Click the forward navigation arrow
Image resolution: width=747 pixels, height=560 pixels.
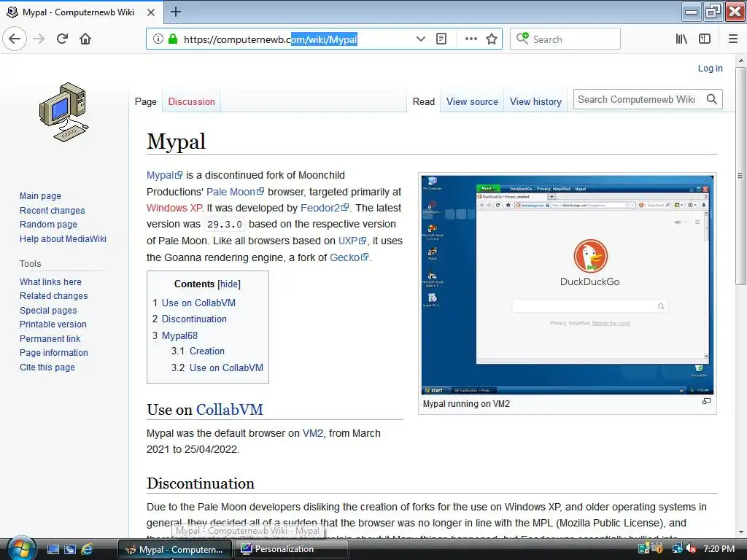click(39, 39)
